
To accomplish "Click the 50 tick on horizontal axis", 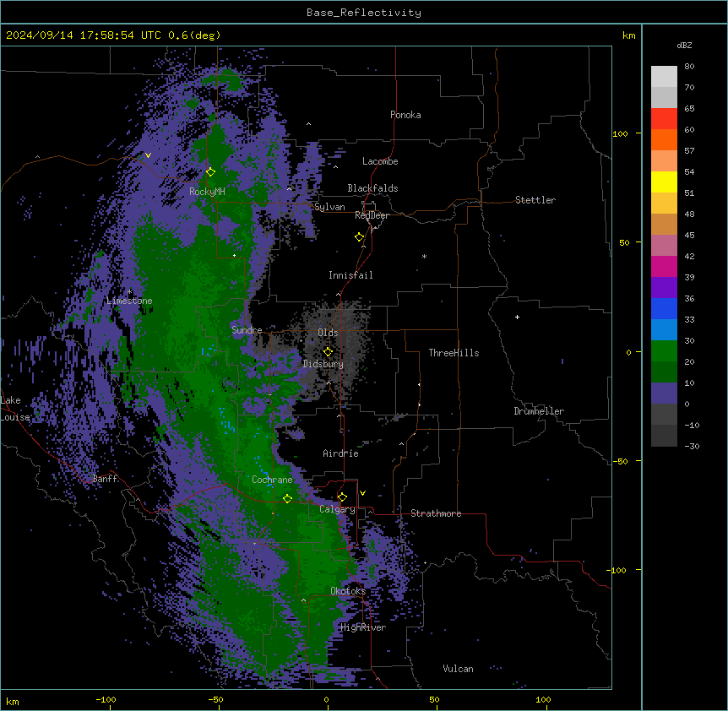I will (434, 699).
